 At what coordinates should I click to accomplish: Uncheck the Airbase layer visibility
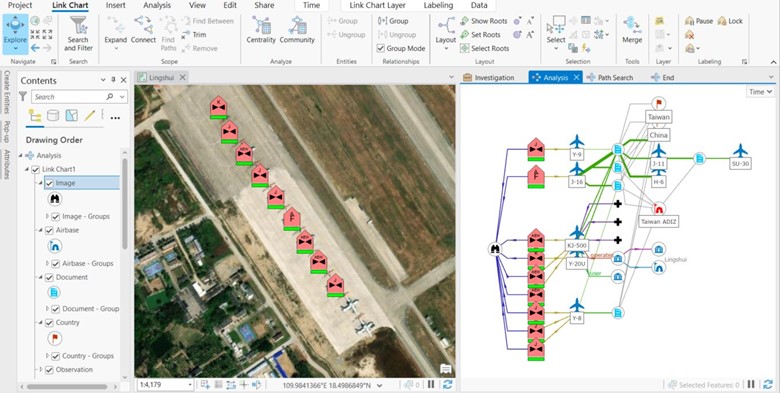pos(49,230)
